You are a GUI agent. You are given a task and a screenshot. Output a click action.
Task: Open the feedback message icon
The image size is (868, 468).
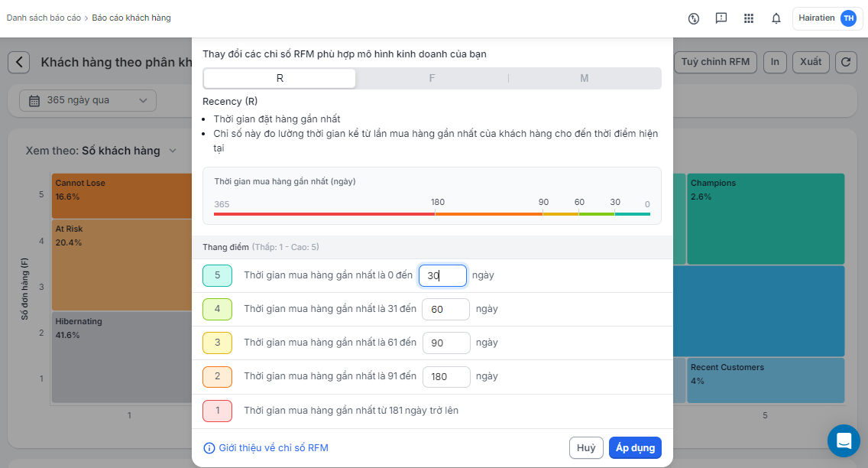click(x=721, y=18)
